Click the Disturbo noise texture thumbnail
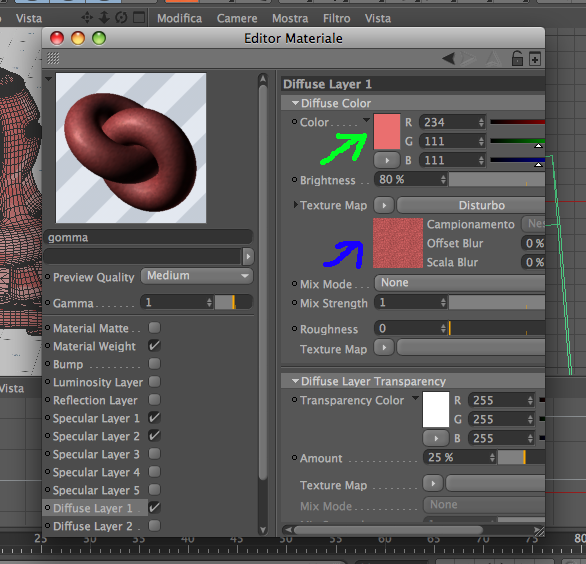 (x=398, y=243)
